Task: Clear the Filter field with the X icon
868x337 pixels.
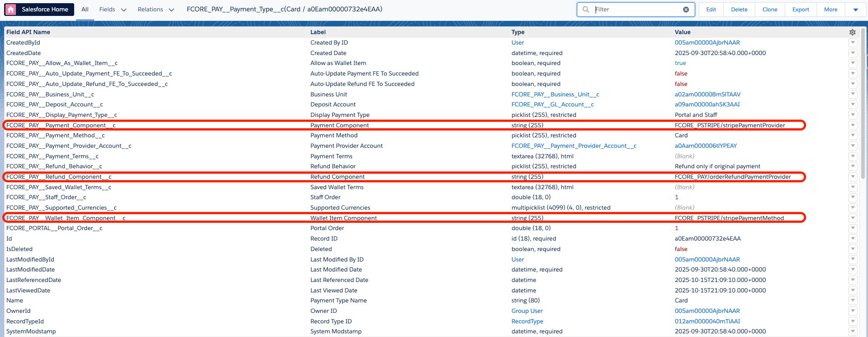Action: (686, 10)
